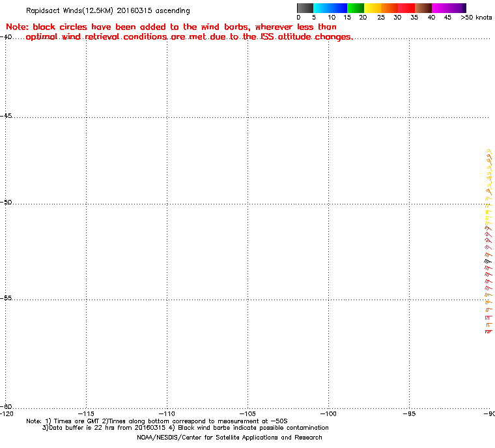The image size is (495, 448).
Task: Click the '>50 knots' legend label
Action: (476, 18)
